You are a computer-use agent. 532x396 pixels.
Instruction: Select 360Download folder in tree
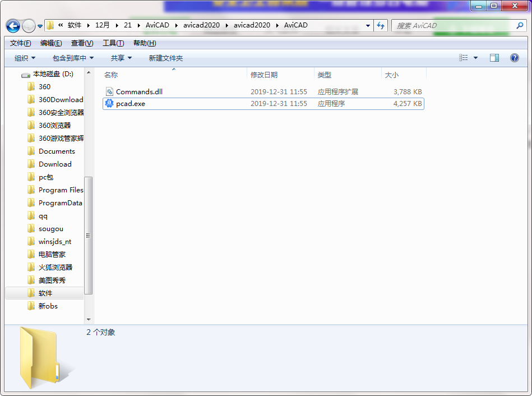click(x=61, y=99)
